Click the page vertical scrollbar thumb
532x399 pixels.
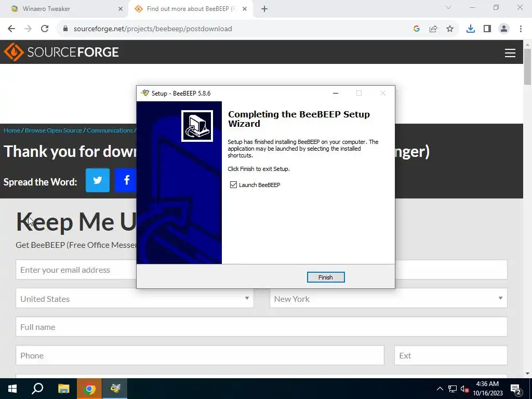coord(527,66)
